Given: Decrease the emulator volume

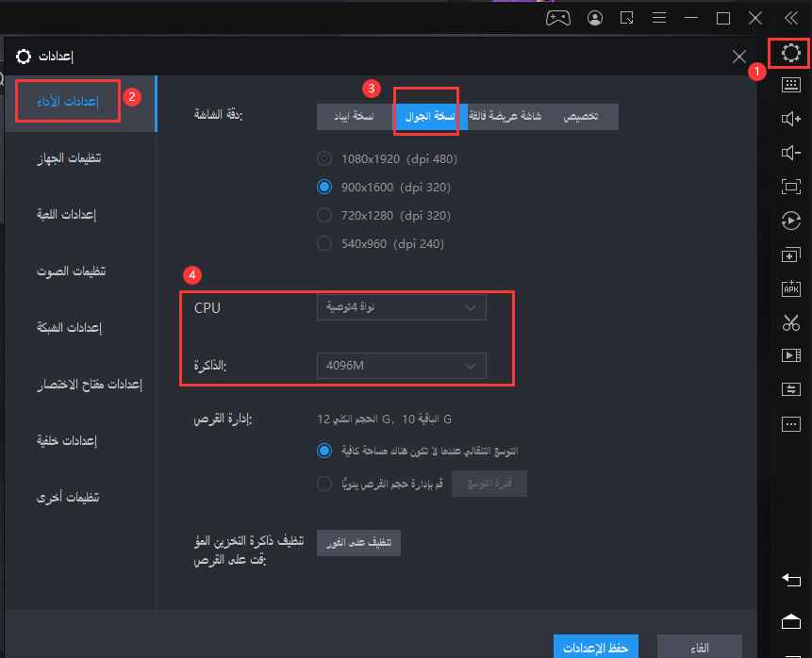Looking at the screenshot, I should pyautogui.click(x=790, y=154).
